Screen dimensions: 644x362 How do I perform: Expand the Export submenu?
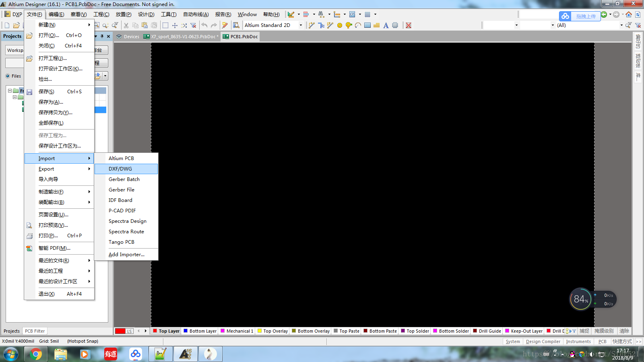click(x=59, y=169)
